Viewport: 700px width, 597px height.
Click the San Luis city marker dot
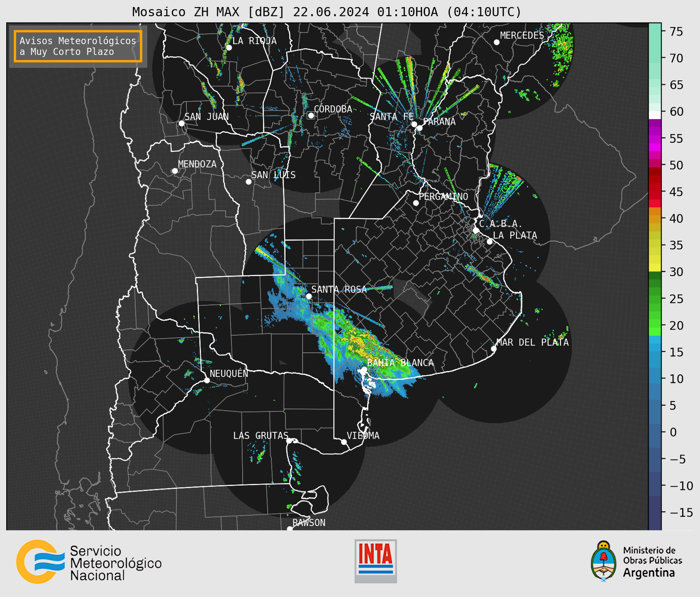pyautogui.click(x=249, y=182)
